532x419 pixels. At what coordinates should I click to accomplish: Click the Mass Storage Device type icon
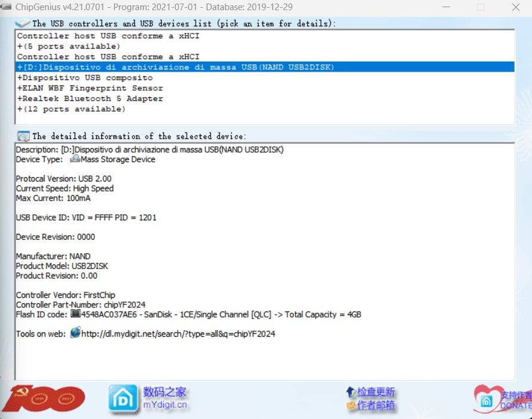(75, 159)
